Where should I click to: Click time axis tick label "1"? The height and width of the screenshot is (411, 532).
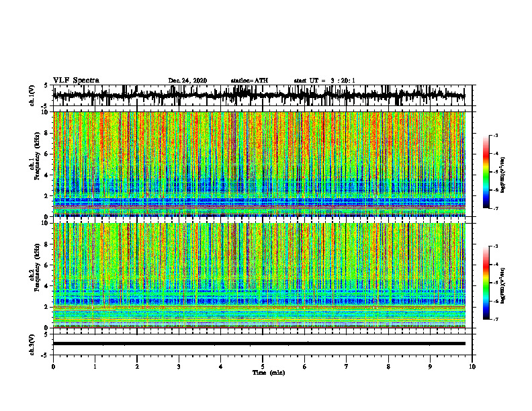pyautogui.click(x=95, y=367)
